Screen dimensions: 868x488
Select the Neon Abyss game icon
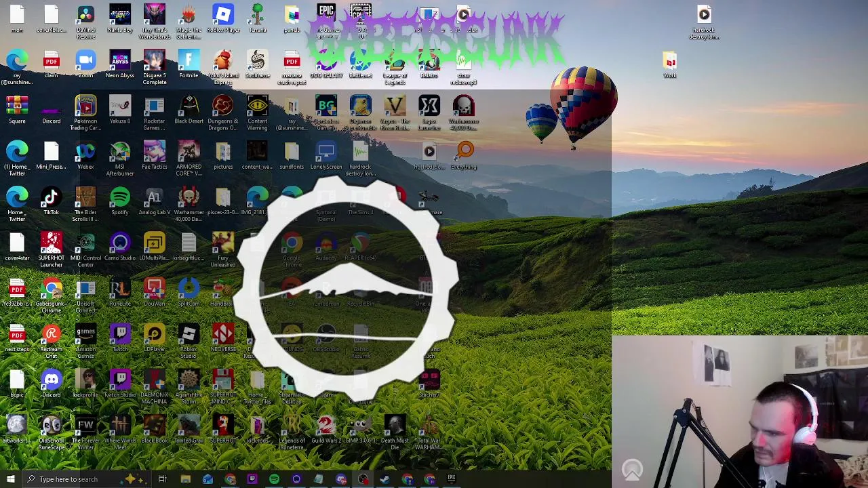tap(120, 64)
